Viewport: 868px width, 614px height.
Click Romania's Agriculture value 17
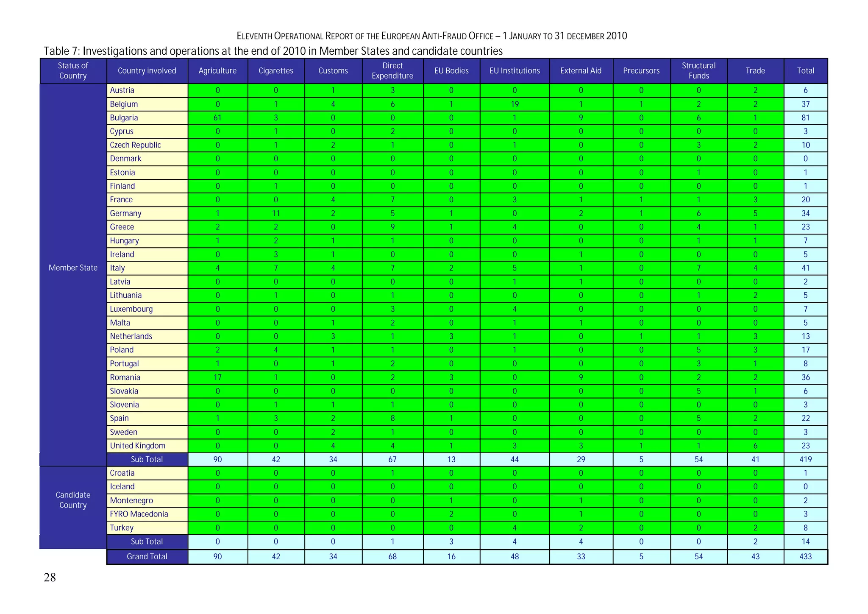point(217,377)
